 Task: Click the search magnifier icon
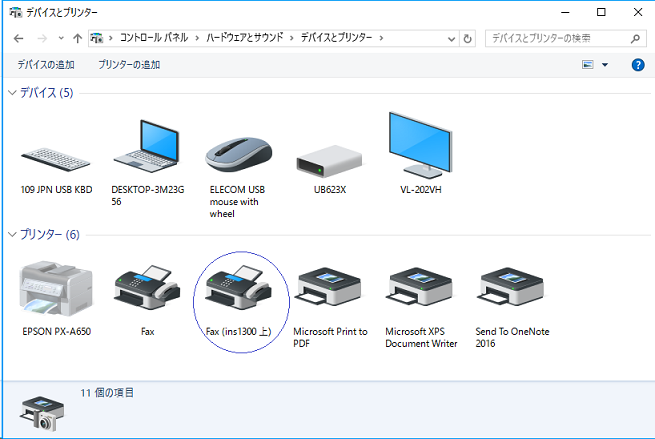pyautogui.click(x=635, y=38)
